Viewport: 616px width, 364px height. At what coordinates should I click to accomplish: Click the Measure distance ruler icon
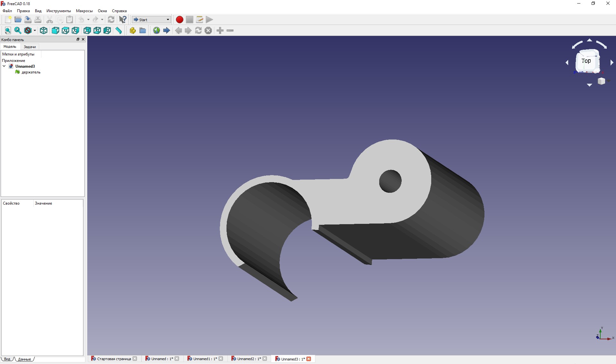coord(119,30)
